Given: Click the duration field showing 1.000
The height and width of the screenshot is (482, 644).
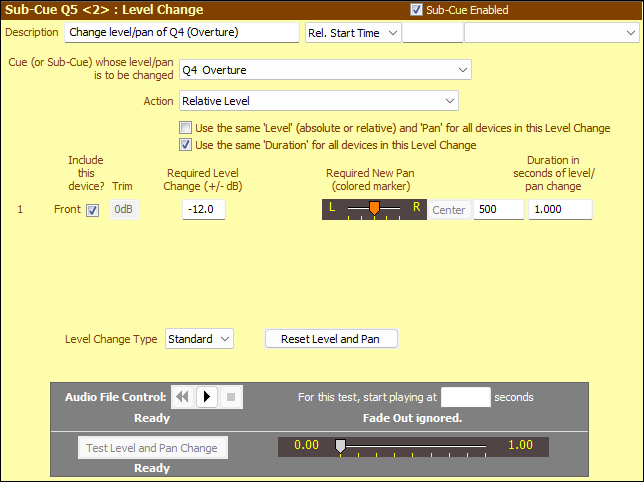Looking at the screenshot, I should 560,209.
